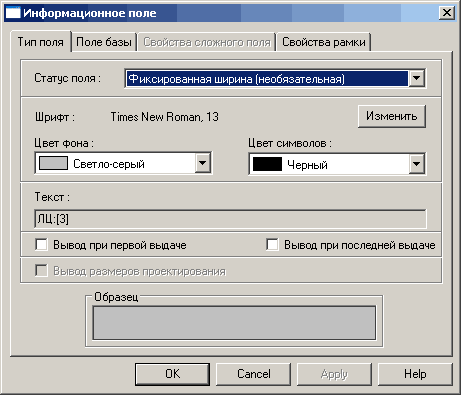The width and height of the screenshot is (461, 395).
Task: Click the Черный symbol color swatch
Action: 267,164
